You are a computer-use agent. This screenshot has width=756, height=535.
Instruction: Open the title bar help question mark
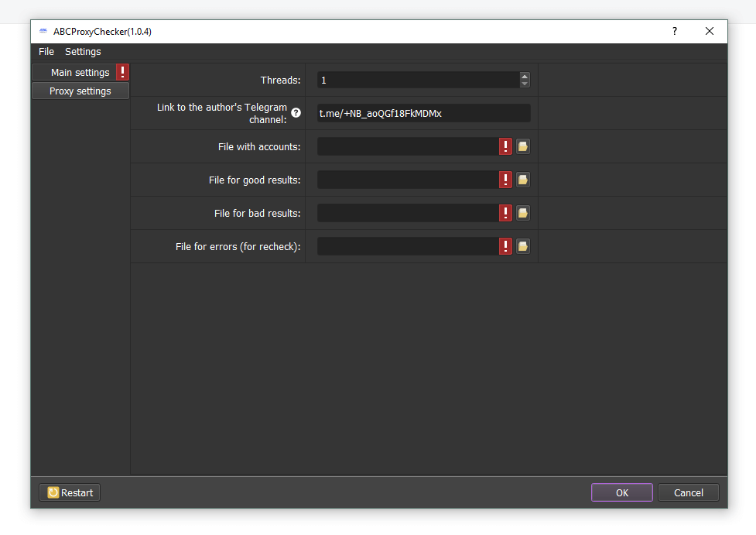pos(674,31)
